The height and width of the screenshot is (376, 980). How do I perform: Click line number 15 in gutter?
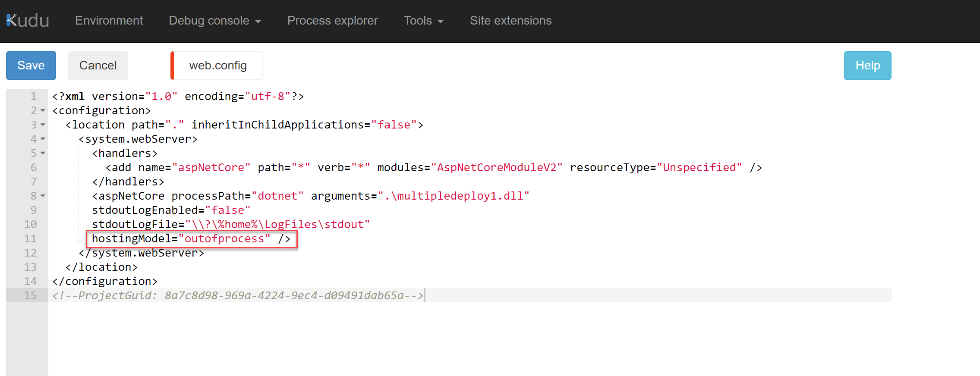(30, 296)
